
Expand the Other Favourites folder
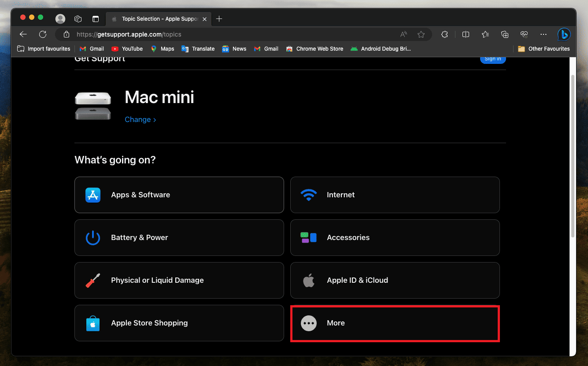[x=544, y=49]
